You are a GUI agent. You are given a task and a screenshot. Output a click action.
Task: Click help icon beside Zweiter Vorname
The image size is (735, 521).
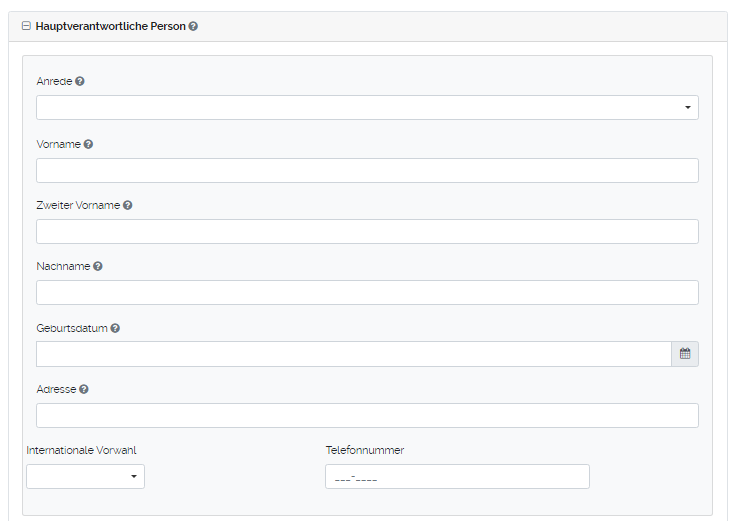(x=128, y=205)
